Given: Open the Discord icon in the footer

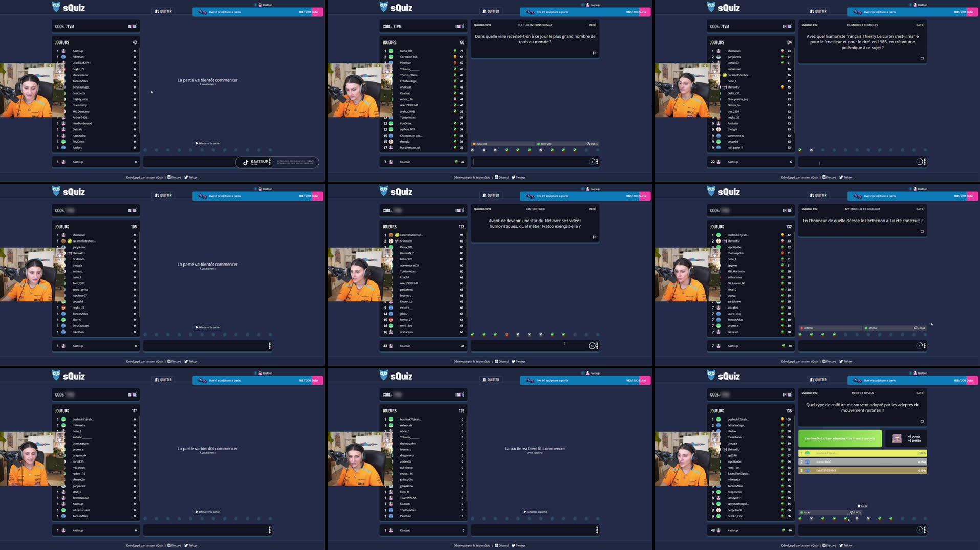Looking at the screenshot, I should (x=169, y=177).
